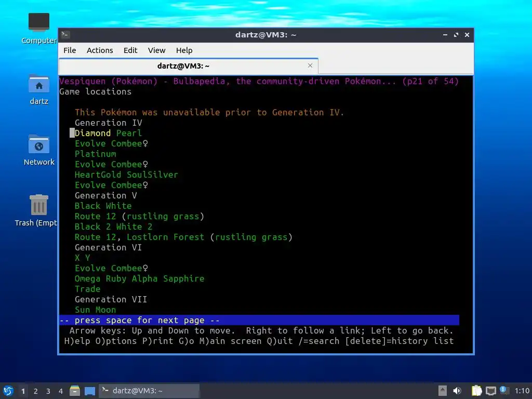532x399 pixels.
Task: Switch to workspace 2
Action: point(36,391)
